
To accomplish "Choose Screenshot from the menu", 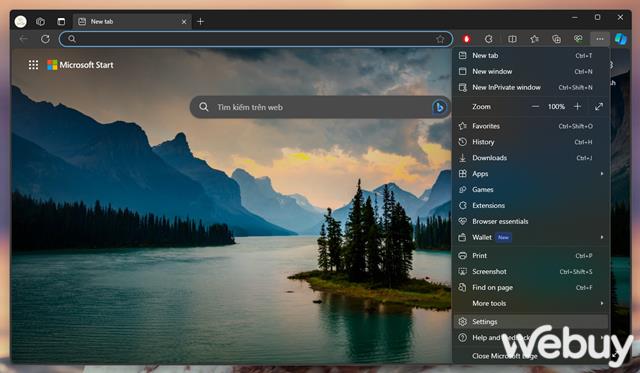I will click(x=531, y=272).
